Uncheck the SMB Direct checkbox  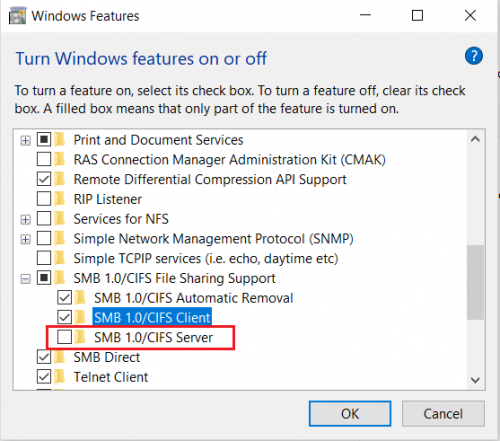point(44,357)
